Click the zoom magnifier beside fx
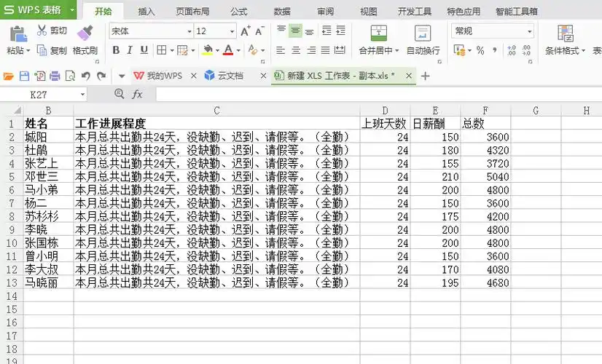This screenshot has width=602, height=364. [120, 94]
